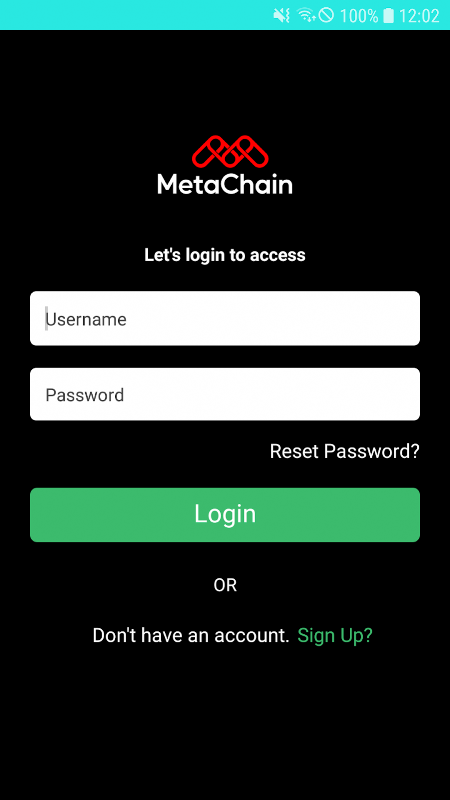Screen dimensions: 450x800
Task: Tap blank black area below Sign Up
Action: pos(225,724)
